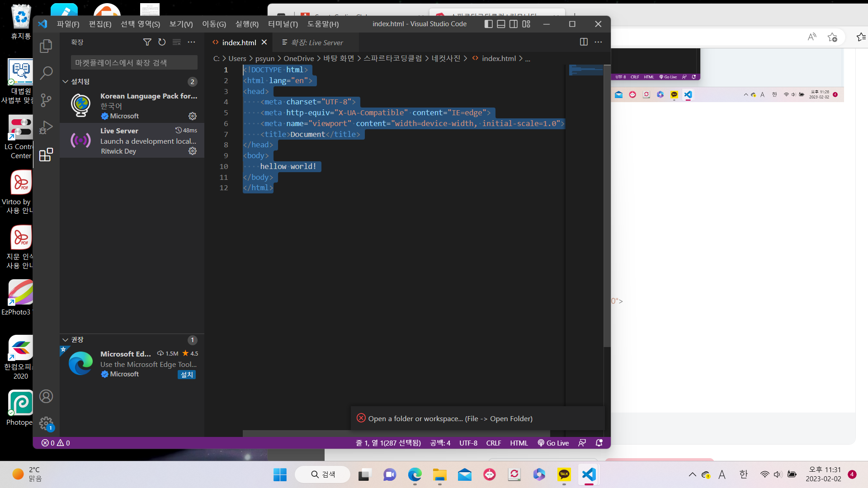Toggle secondary side bar visibility

(514, 24)
